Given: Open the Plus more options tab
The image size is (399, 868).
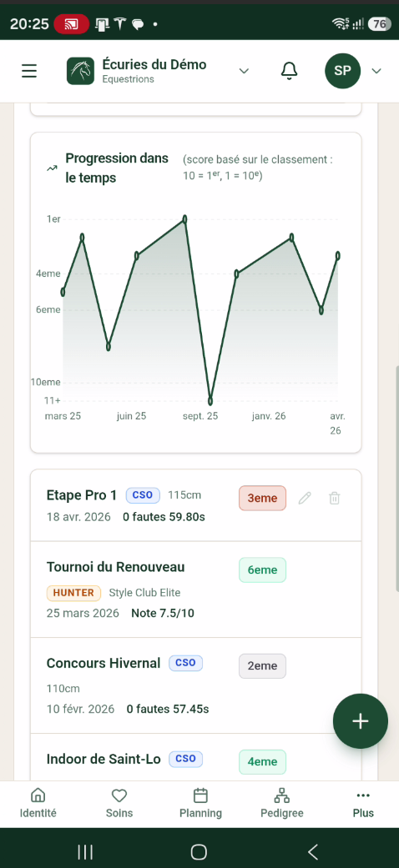Looking at the screenshot, I should [x=363, y=805].
